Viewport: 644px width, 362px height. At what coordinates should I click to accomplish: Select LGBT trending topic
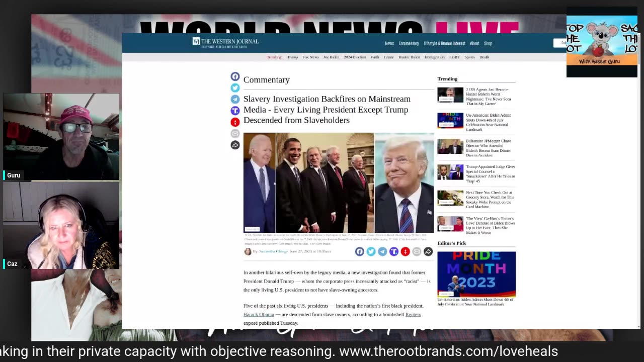point(454,57)
